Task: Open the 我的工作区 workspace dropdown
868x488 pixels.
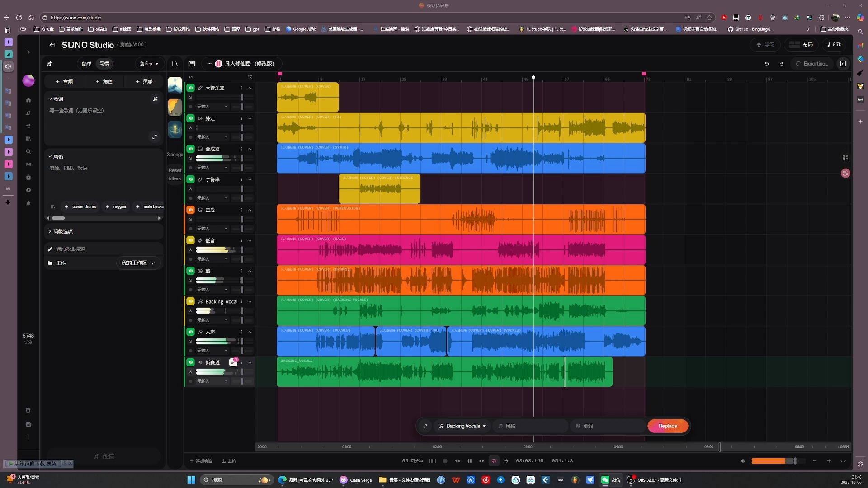Action: [138, 263]
